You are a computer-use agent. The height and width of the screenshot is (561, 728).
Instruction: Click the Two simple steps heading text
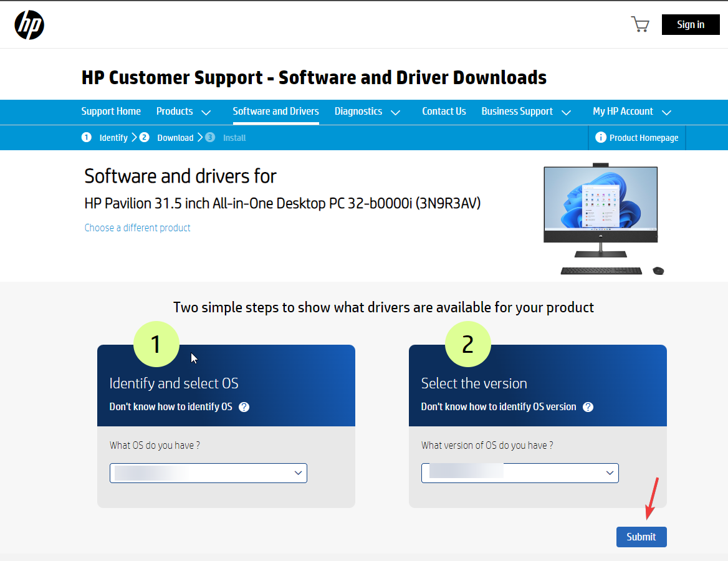pyautogui.click(x=383, y=307)
